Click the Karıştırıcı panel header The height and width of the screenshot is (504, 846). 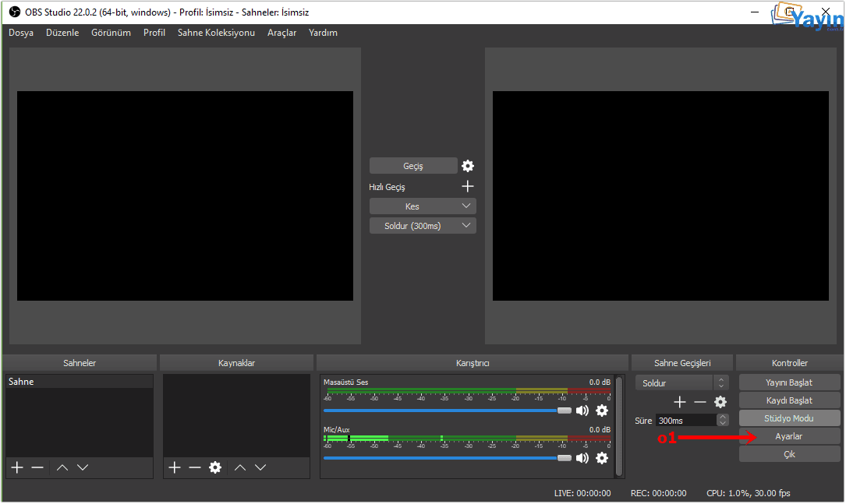[x=473, y=363]
